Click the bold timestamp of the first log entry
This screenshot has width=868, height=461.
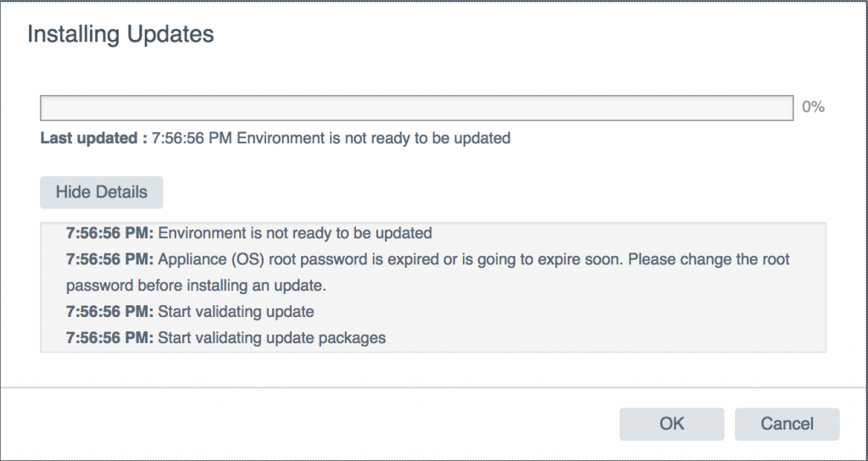[110, 233]
